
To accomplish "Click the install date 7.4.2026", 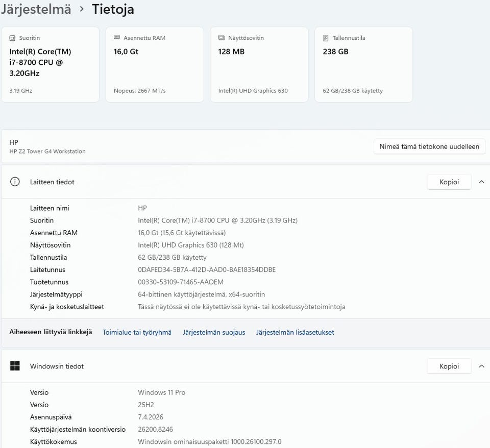I will coord(150,417).
